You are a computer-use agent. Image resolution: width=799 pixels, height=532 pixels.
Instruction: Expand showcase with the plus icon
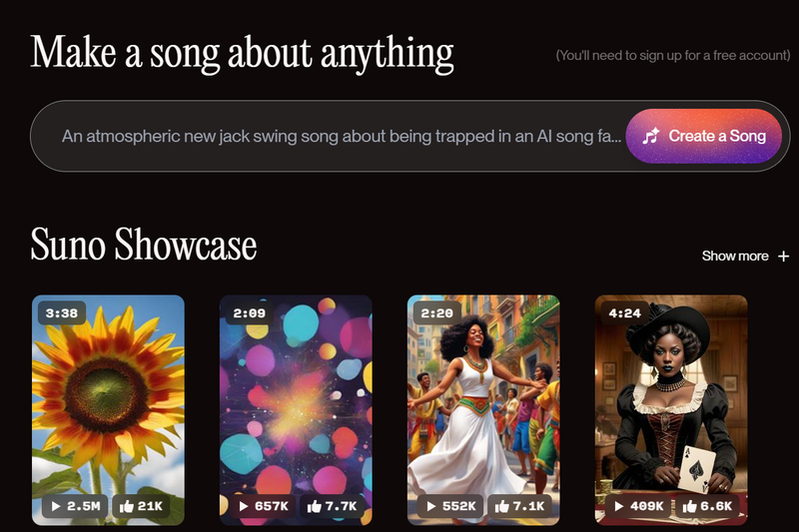[x=784, y=257]
